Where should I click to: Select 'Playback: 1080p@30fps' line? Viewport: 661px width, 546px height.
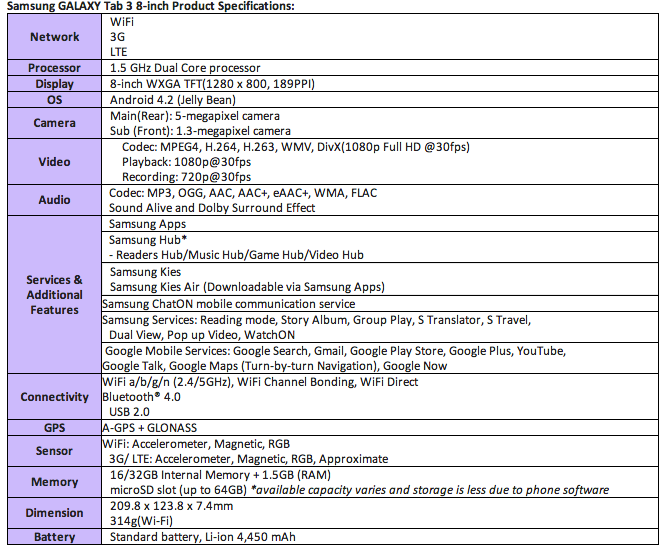(x=186, y=162)
